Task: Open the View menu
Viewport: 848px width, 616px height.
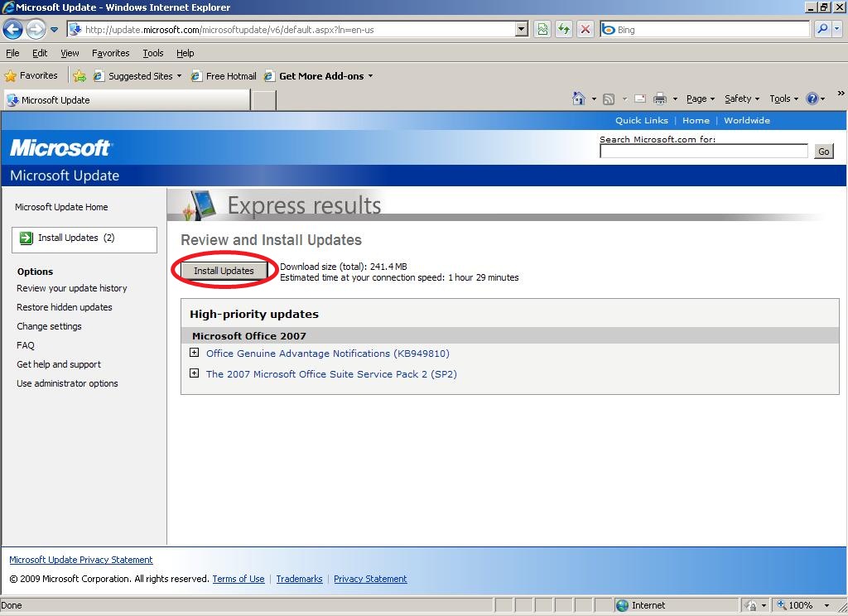Action: (x=70, y=53)
